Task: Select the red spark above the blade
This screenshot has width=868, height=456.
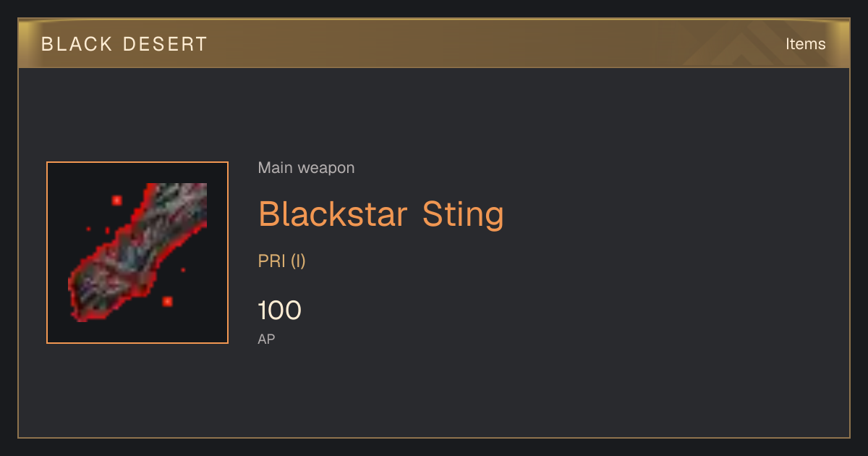Action: [x=116, y=200]
